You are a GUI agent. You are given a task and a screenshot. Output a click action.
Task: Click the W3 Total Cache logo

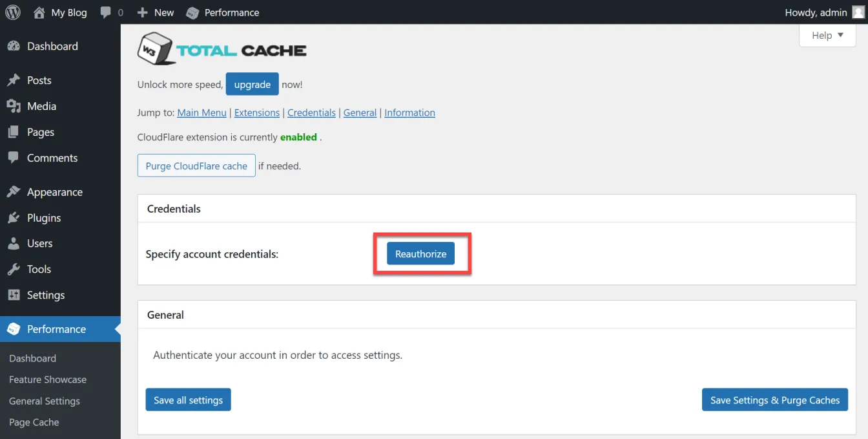[x=222, y=48]
